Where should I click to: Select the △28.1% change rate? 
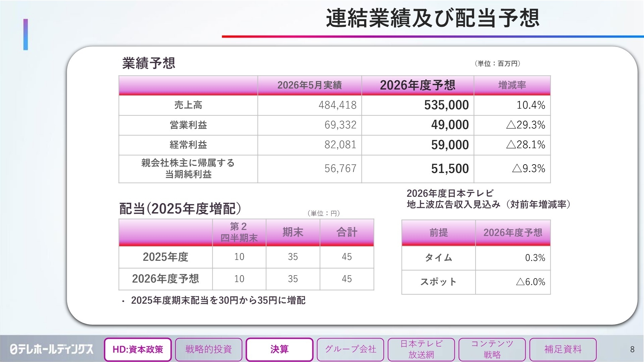click(x=526, y=145)
